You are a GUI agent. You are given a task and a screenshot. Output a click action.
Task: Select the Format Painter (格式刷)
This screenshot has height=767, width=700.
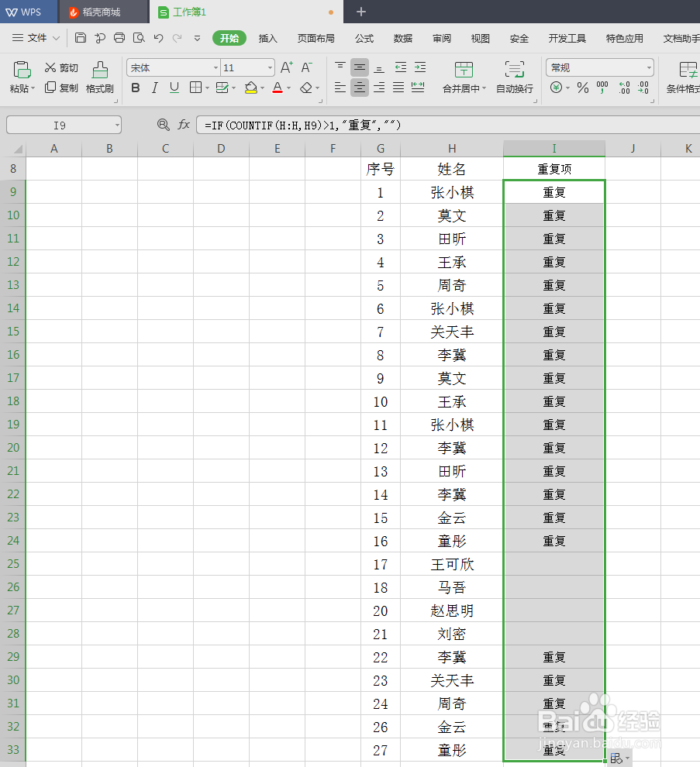[100, 77]
